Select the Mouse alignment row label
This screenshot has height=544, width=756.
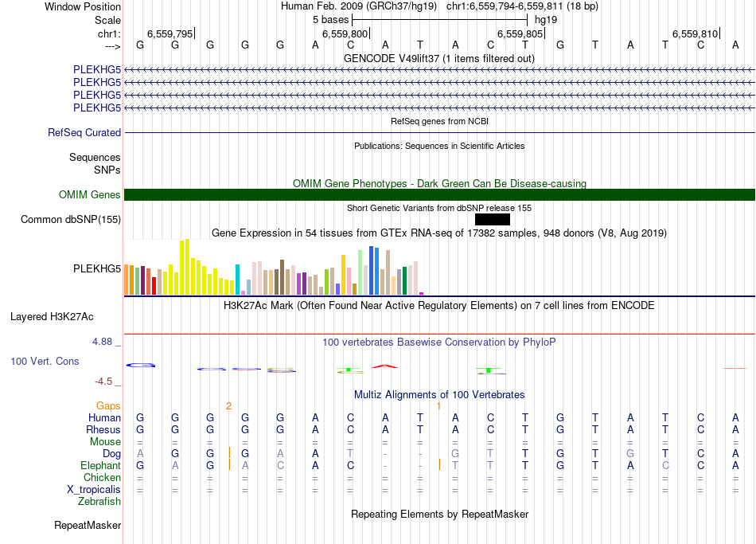click(105, 442)
